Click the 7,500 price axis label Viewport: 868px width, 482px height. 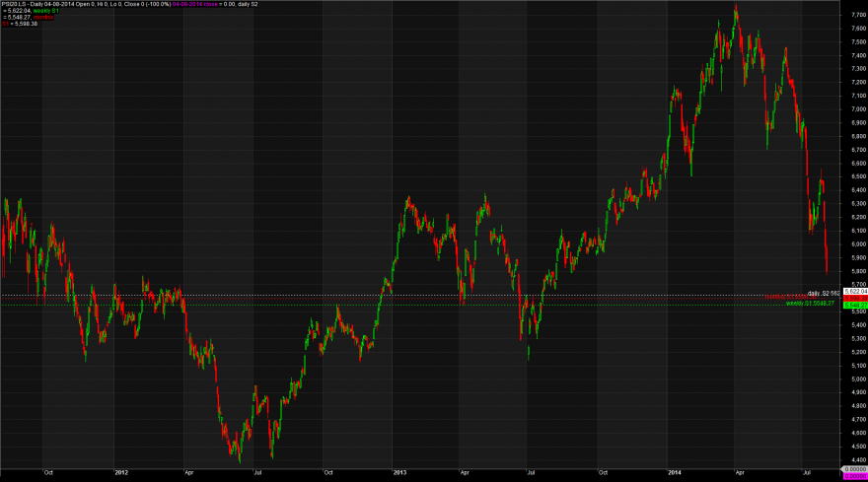pyautogui.click(x=858, y=42)
